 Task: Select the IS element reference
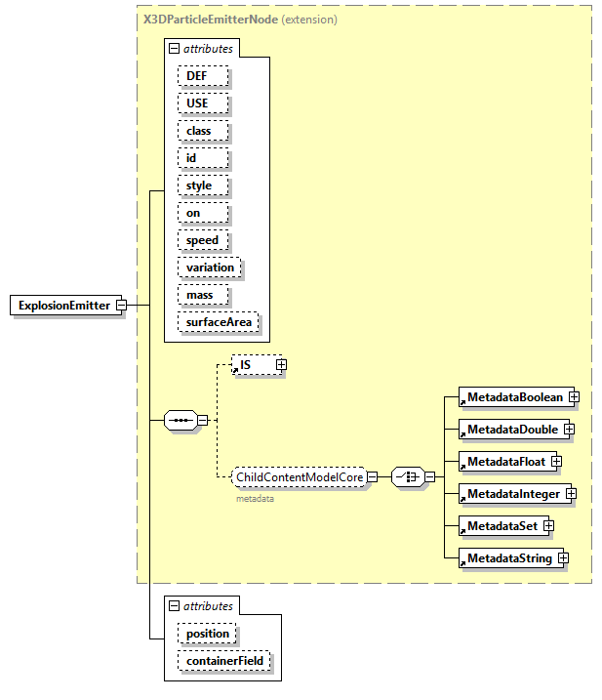[257, 365]
